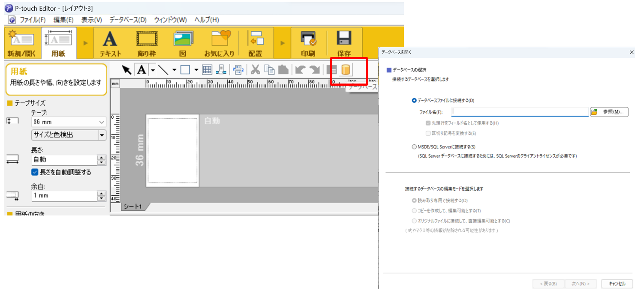Click the テキスト text tool button
This screenshot has width=644, height=293.
coord(110,43)
